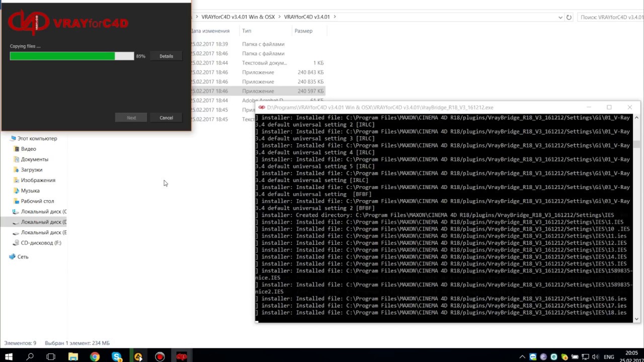Select 'Локальный диск (E' in the sidebar

(44, 232)
